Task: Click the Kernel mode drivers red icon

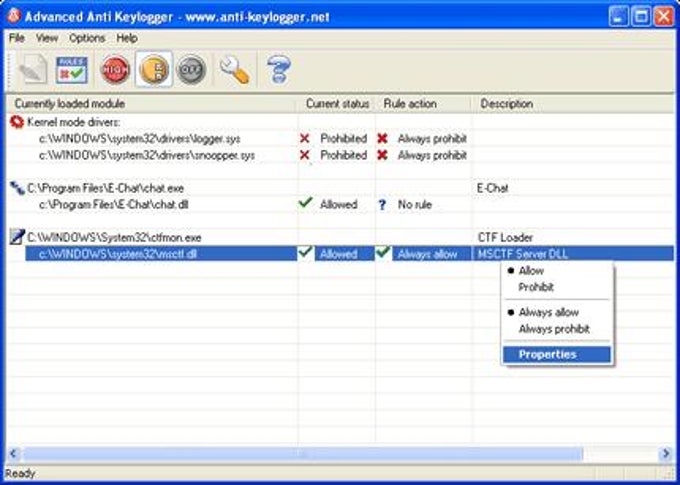Action: pyautogui.click(x=16, y=122)
